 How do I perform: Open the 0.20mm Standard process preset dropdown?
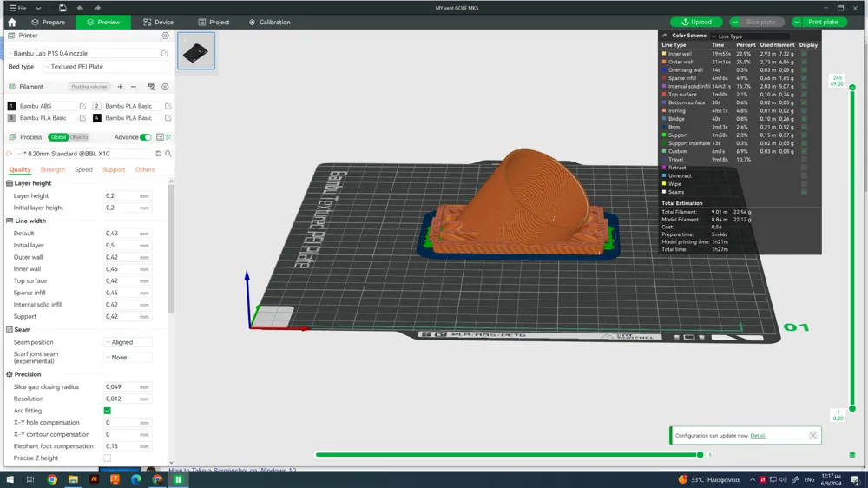point(83,154)
